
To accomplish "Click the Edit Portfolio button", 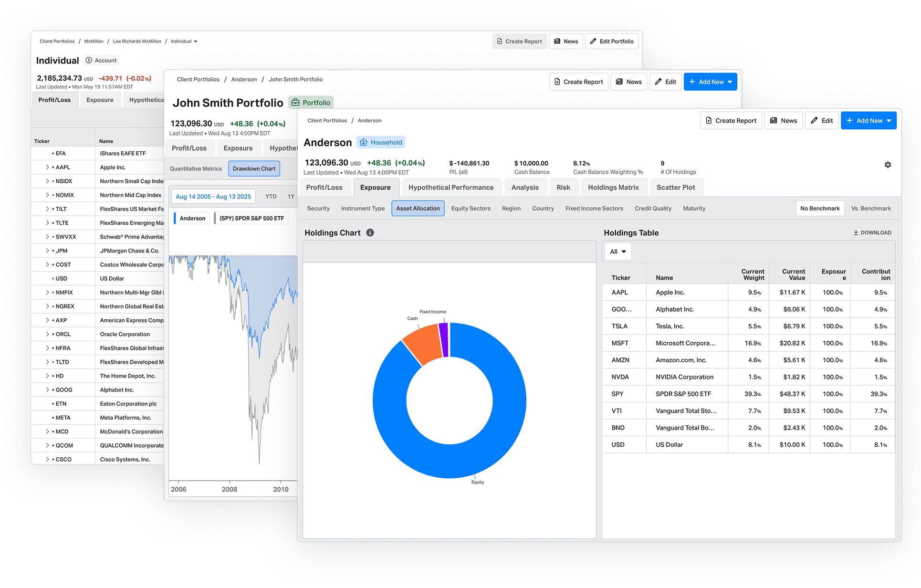I will (x=611, y=41).
